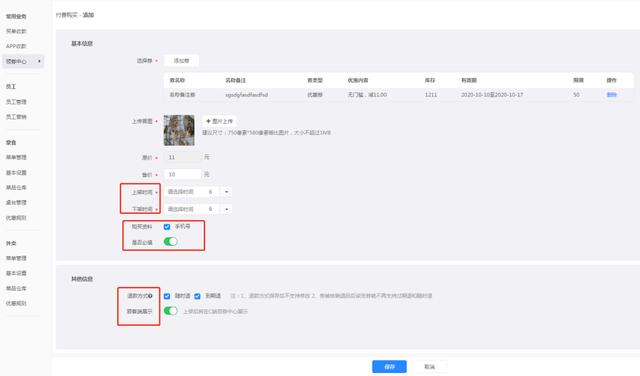Open 菜单管理 under the 堂食 section
Viewport: 640px width, 376px height.
point(16,157)
